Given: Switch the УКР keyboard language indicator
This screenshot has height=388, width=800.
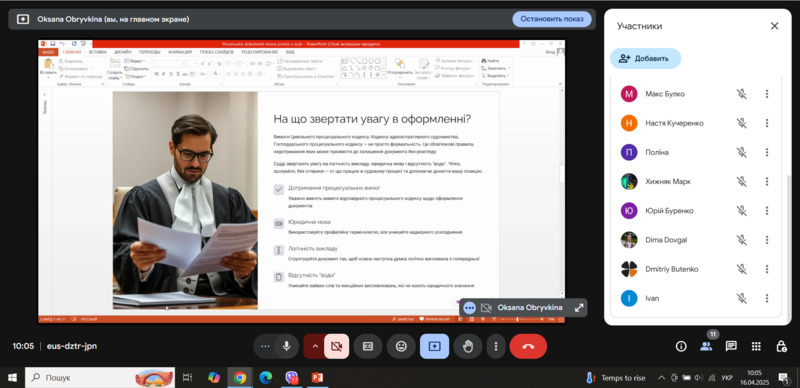Looking at the screenshot, I should click(x=727, y=378).
